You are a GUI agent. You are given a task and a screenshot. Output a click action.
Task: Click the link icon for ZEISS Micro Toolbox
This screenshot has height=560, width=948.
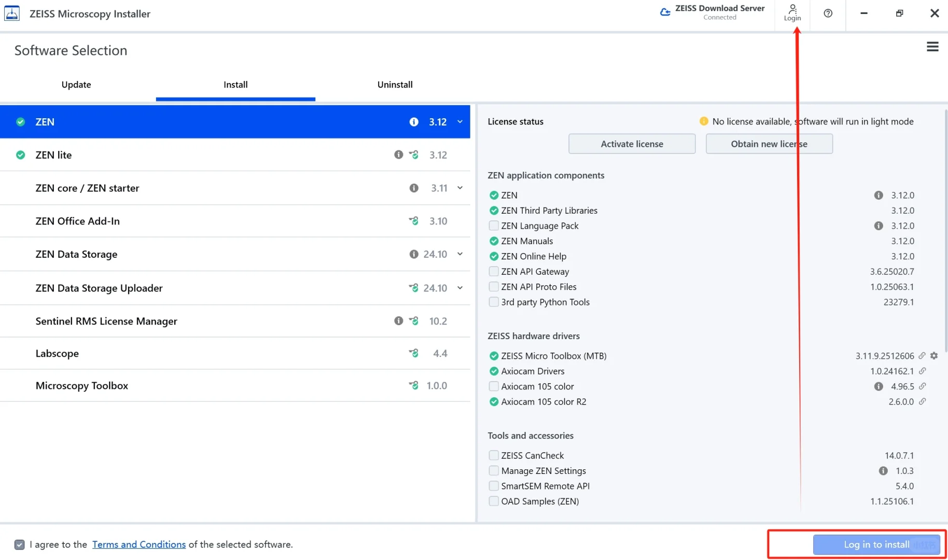point(922,356)
